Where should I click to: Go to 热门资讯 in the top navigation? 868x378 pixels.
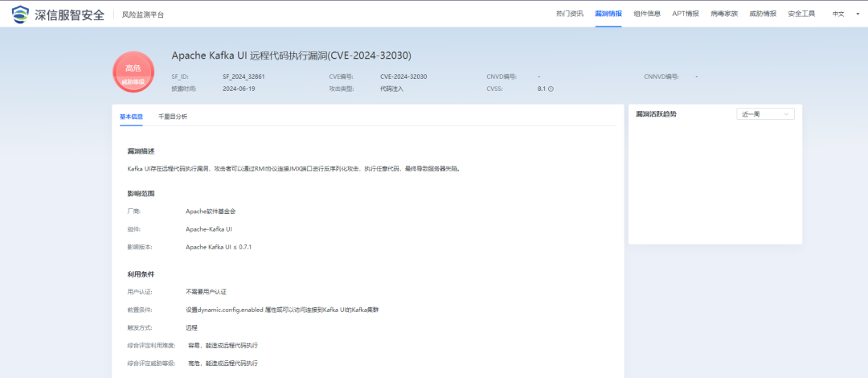point(570,14)
